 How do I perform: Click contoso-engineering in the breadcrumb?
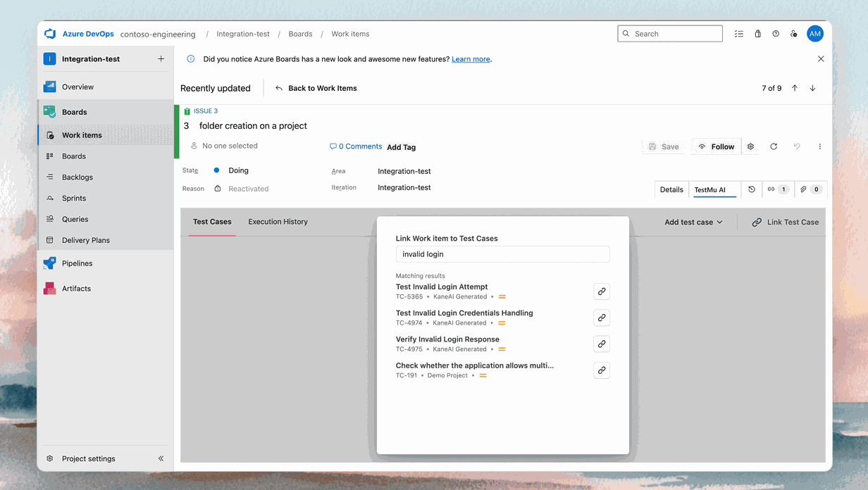coord(158,34)
